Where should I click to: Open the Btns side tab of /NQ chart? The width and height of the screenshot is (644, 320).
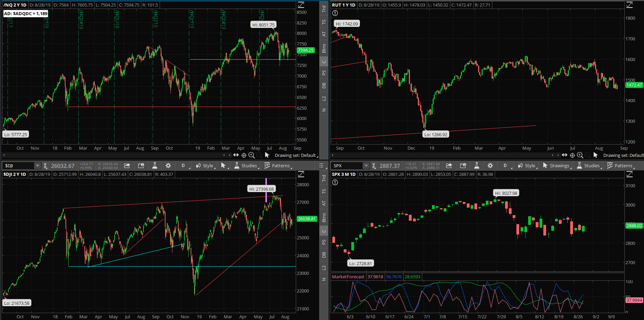coord(324,48)
